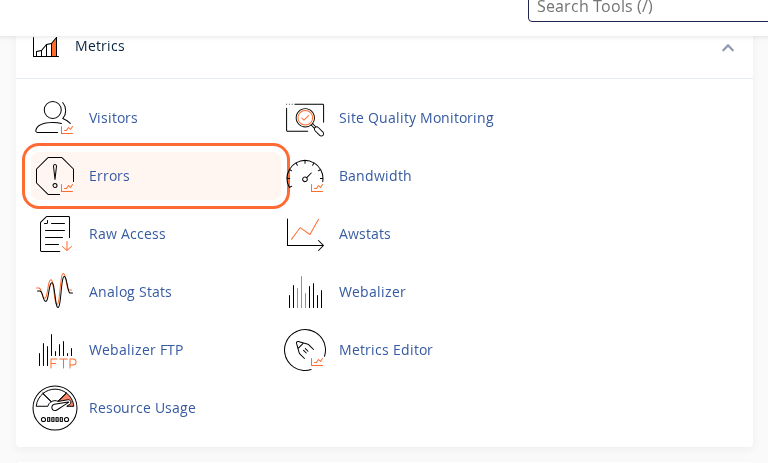Open the Webalizer bars icon
The width and height of the screenshot is (768, 463).
[x=305, y=292]
